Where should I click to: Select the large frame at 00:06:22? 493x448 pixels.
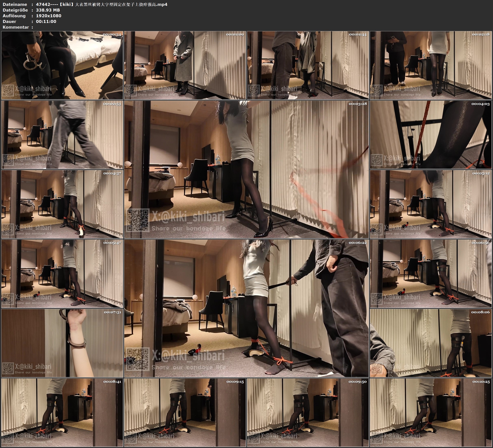point(246,308)
